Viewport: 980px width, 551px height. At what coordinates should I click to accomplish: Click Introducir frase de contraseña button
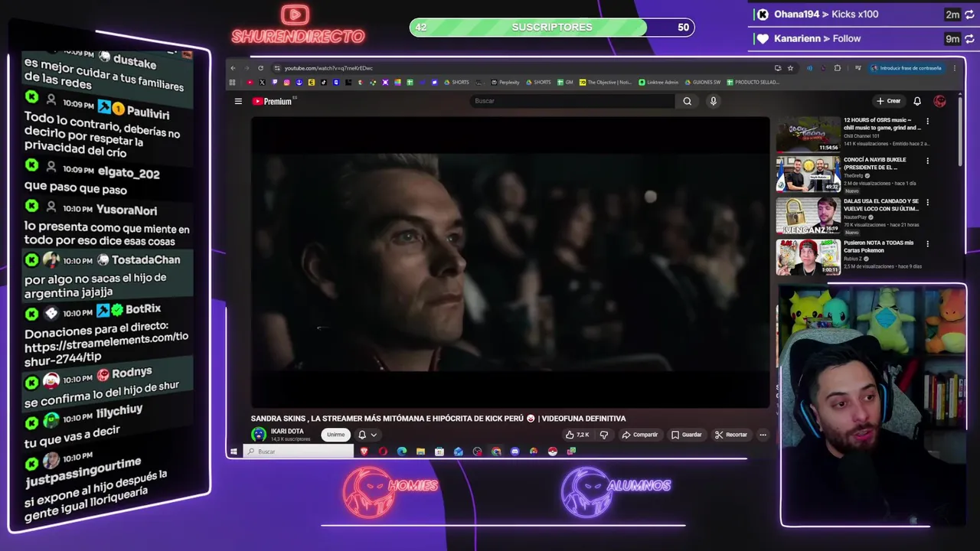(906, 68)
